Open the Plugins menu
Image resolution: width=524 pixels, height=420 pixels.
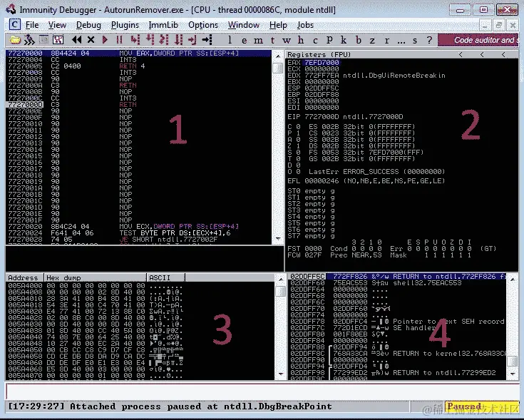pyautogui.click(x=125, y=25)
